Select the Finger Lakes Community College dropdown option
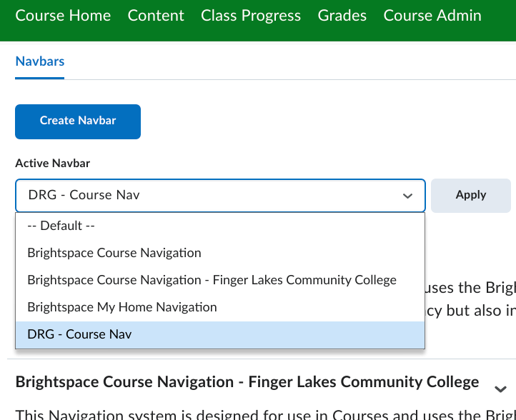This screenshot has height=420, width=516. pos(212,280)
